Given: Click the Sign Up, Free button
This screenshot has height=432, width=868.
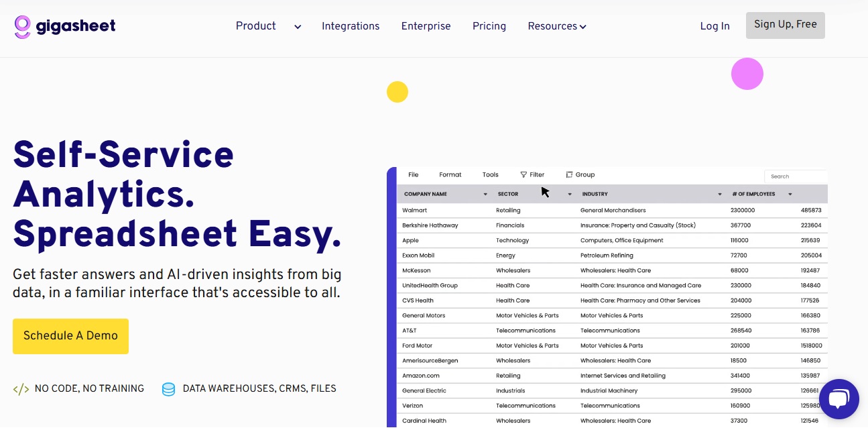Looking at the screenshot, I should pos(786,25).
